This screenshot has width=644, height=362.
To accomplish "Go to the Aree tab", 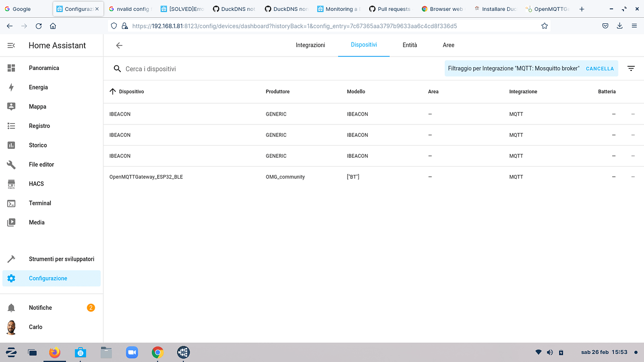I will (448, 45).
